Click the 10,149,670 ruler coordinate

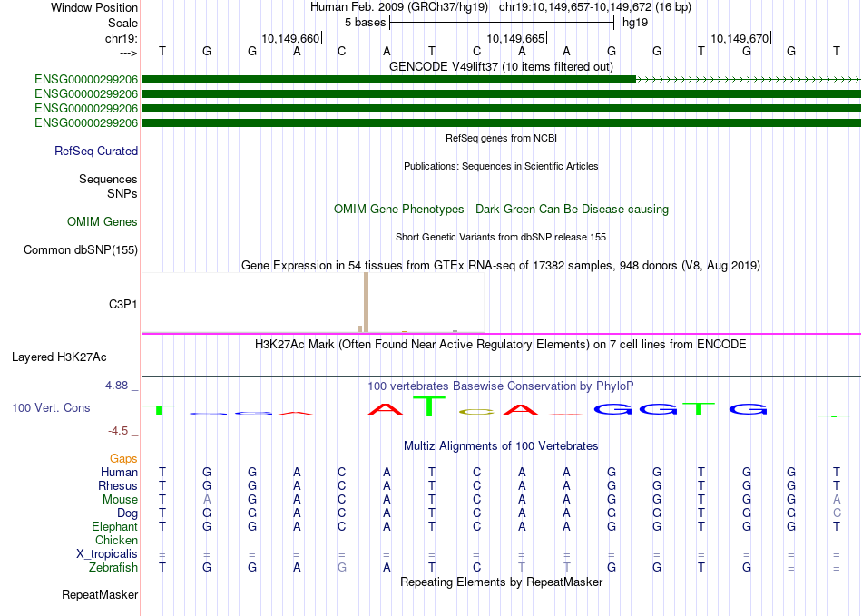[740, 38]
